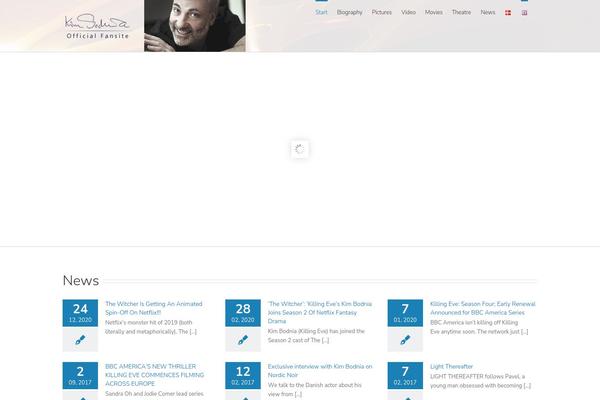This screenshot has width=600, height=400.
Task: Open the News menu item
Action: pyautogui.click(x=488, y=12)
